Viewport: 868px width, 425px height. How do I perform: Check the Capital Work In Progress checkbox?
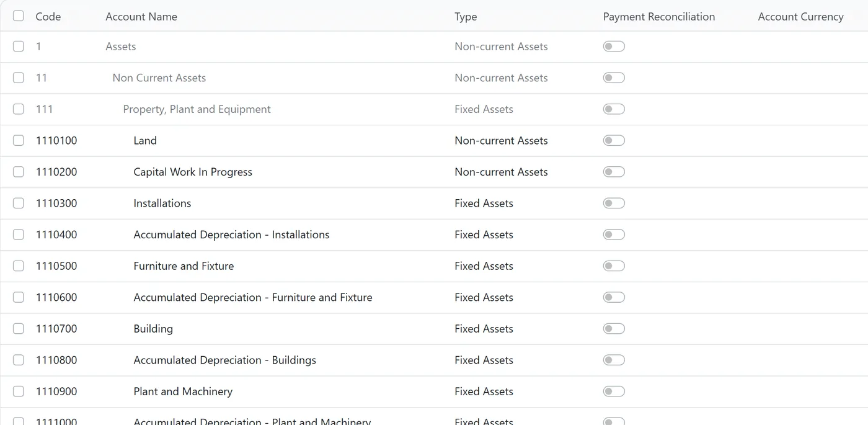point(19,172)
